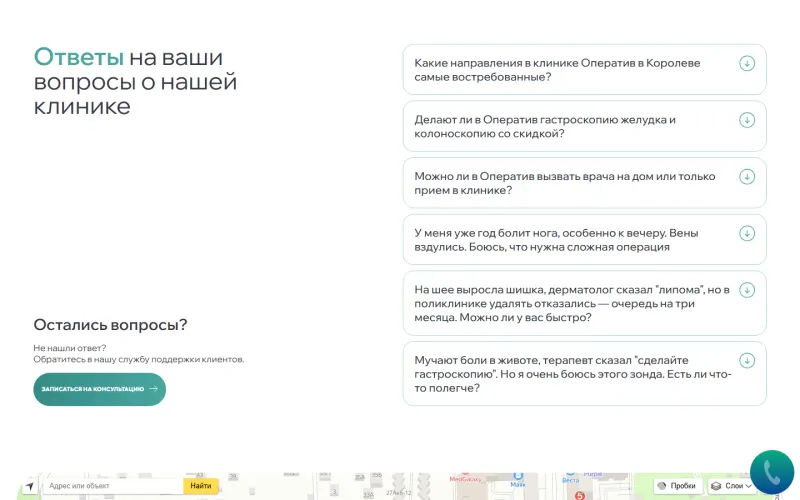Click the MedGalaxy label on the map
Screen dimensions: 800x500
pyautogui.click(x=465, y=480)
